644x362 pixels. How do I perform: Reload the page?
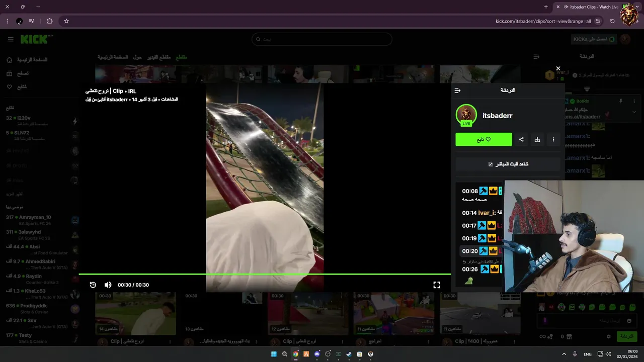pyautogui.click(x=612, y=21)
